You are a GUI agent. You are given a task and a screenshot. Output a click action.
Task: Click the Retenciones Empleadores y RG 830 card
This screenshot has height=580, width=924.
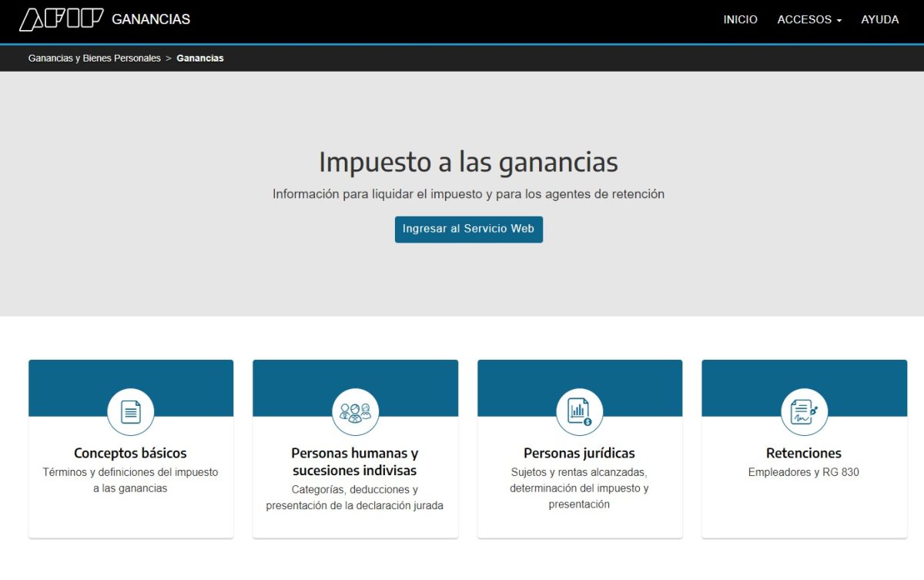coord(804,462)
